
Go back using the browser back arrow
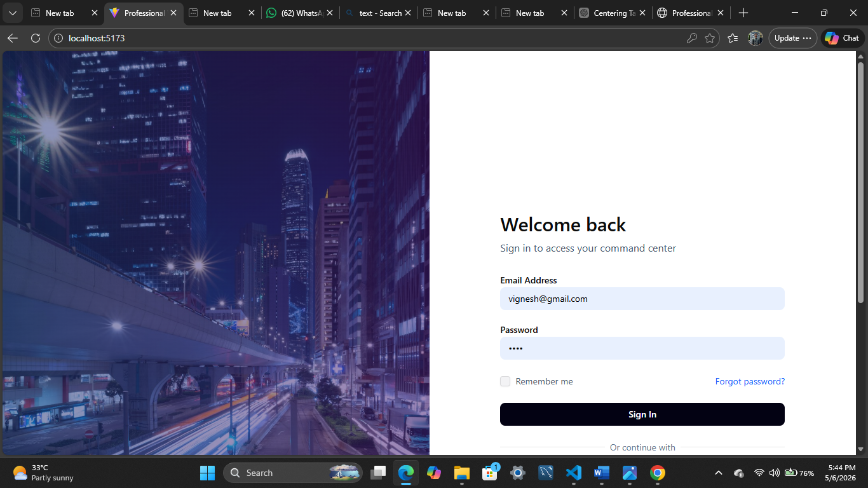13,38
